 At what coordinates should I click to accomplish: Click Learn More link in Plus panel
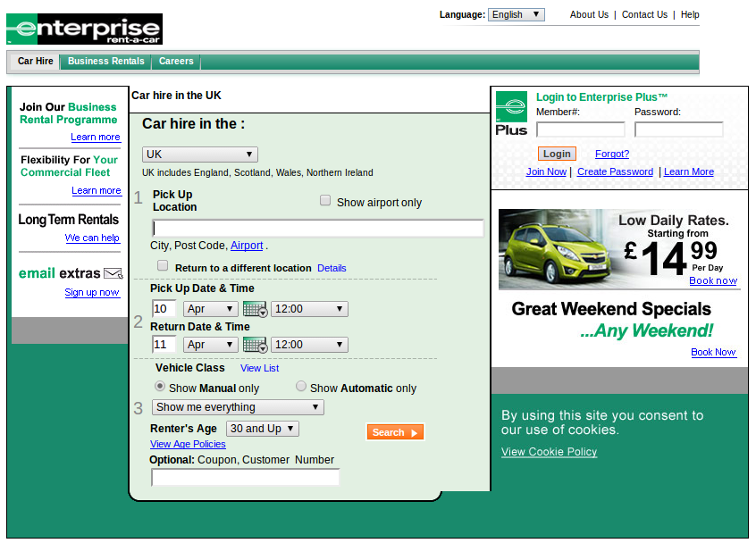[688, 172]
